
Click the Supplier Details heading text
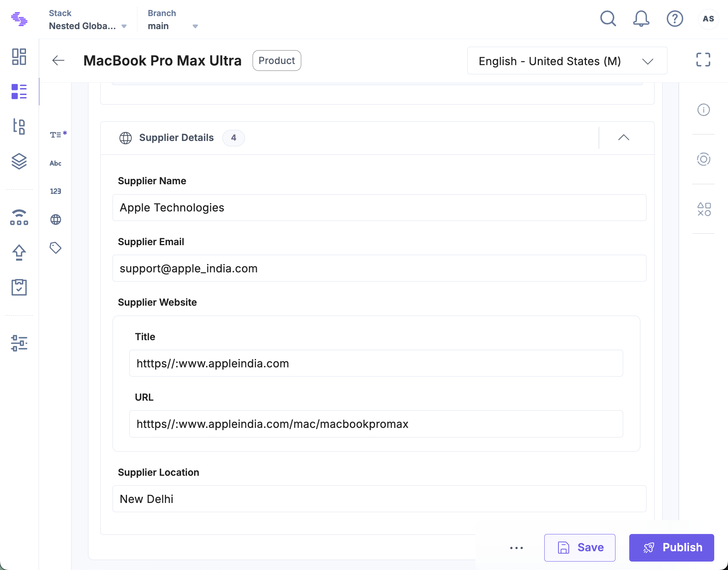176,138
